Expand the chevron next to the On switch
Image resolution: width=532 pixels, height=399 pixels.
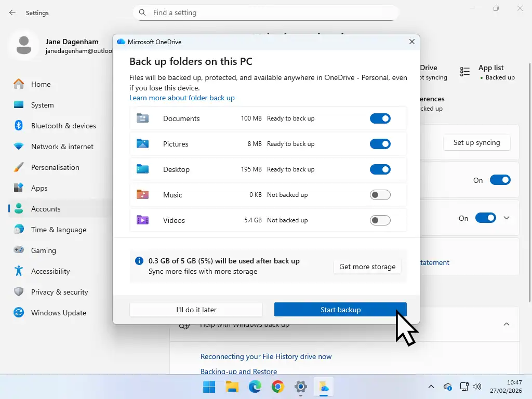(507, 218)
